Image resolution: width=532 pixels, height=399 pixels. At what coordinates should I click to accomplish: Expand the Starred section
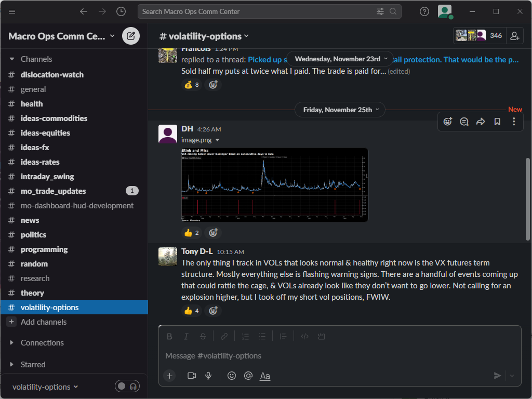pyautogui.click(x=12, y=364)
